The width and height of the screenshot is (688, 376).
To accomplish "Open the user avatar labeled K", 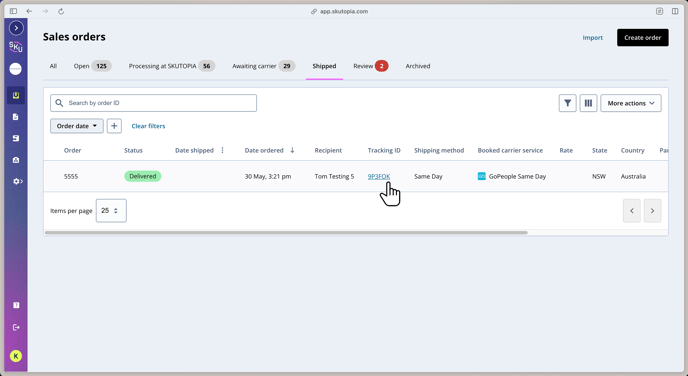I will pyautogui.click(x=16, y=356).
